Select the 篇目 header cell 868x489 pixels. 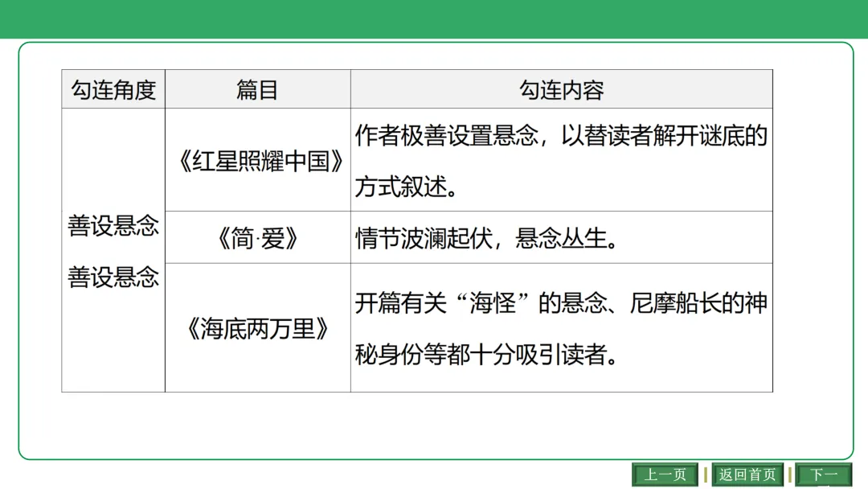(257, 89)
